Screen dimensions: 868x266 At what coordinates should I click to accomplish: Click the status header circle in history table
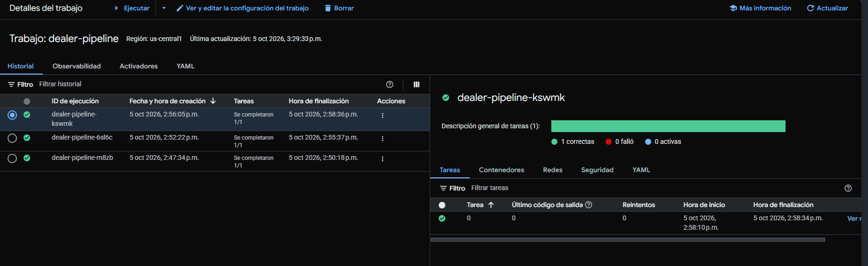tap(27, 101)
